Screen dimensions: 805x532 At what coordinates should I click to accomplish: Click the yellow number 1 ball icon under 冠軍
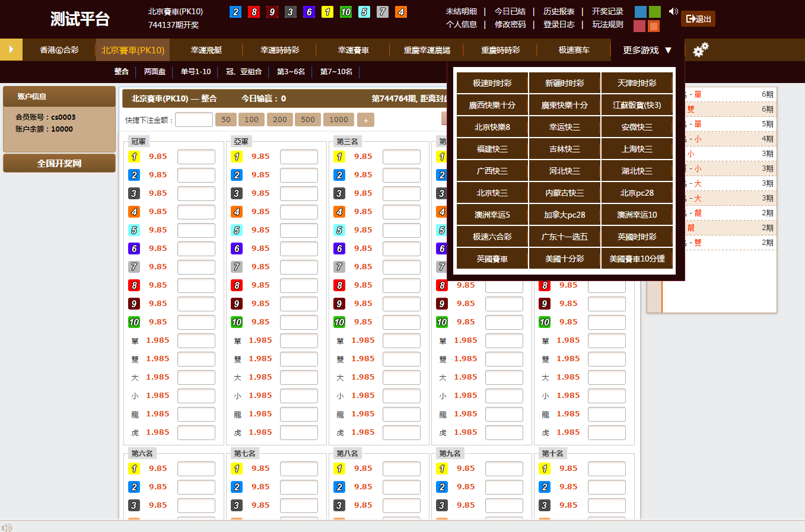[x=134, y=157]
